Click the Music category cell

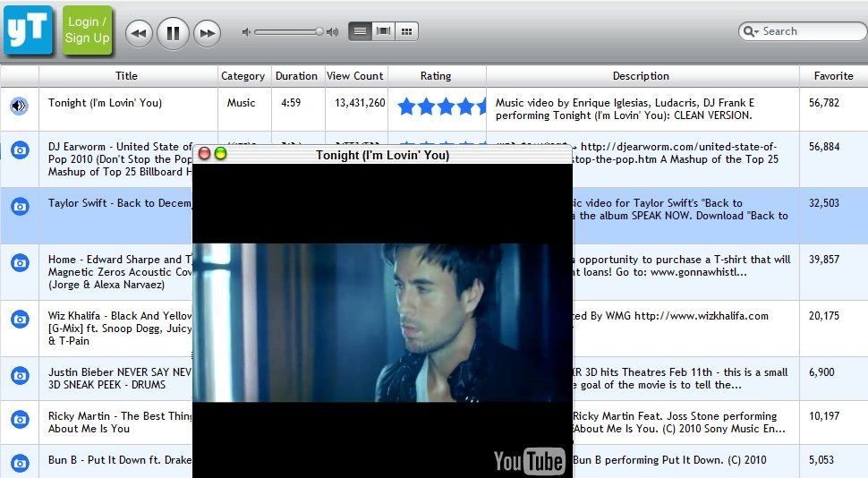click(242, 103)
